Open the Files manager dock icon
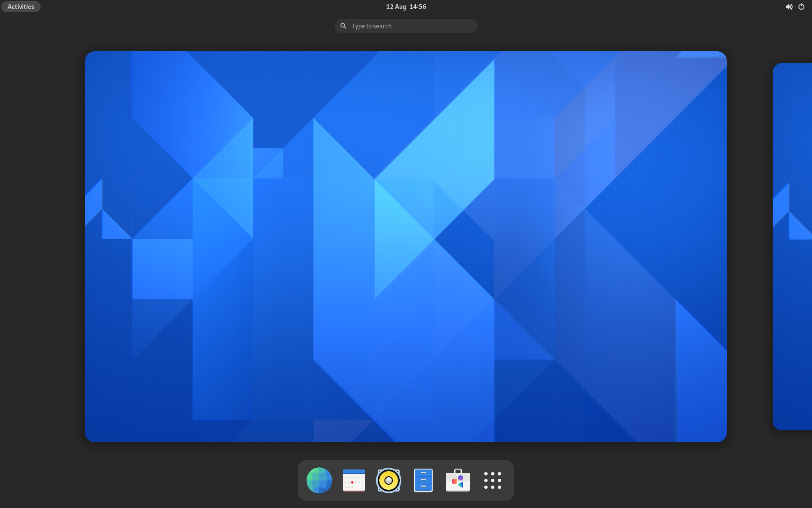The image size is (812, 508). [x=423, y=480]
